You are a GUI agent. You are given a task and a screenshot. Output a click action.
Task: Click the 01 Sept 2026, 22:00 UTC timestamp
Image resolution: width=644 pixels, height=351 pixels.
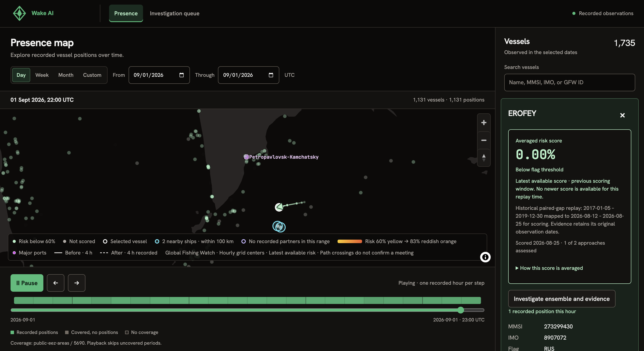click(x=42, y=100)
